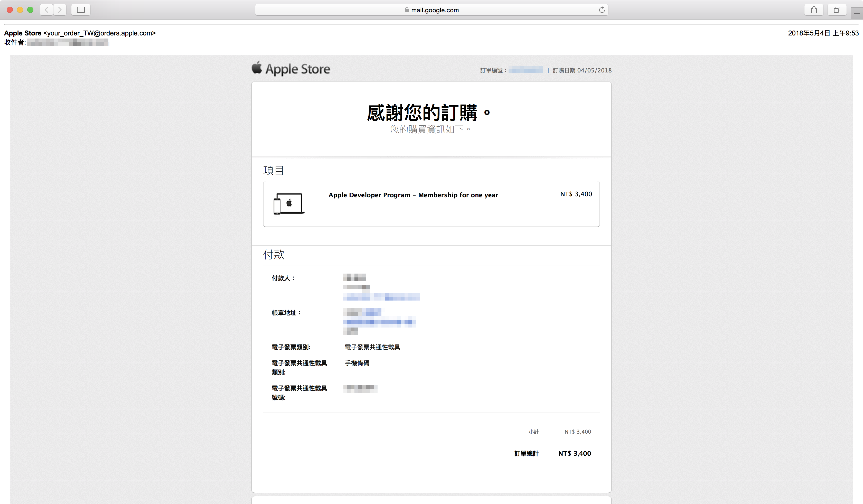Open the Share menu icon

814,10
